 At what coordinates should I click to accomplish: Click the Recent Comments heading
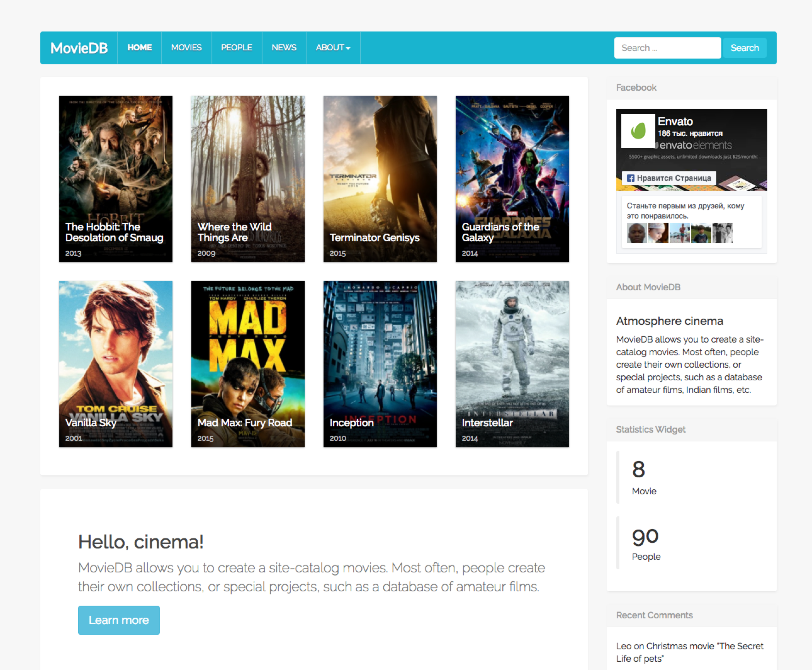(654, 615)
